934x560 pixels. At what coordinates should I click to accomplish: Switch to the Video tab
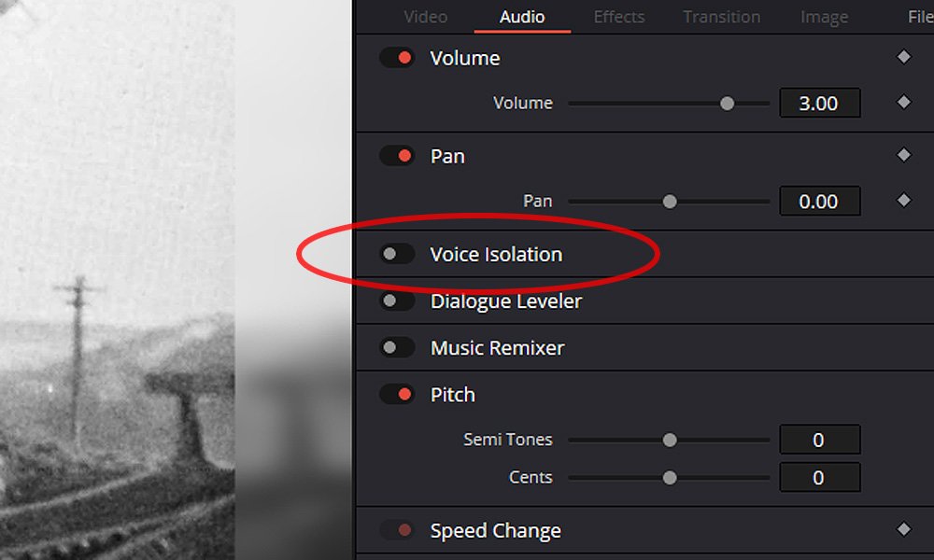point(425,17)
